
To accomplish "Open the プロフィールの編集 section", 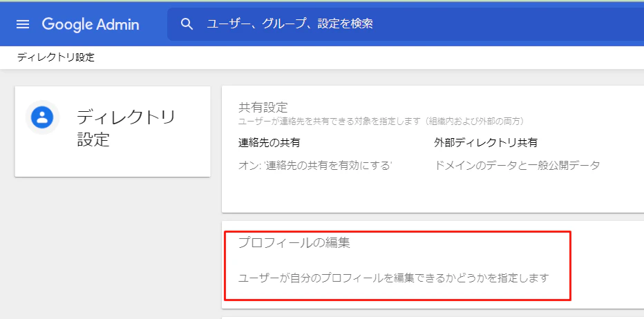I will (294, 242).
